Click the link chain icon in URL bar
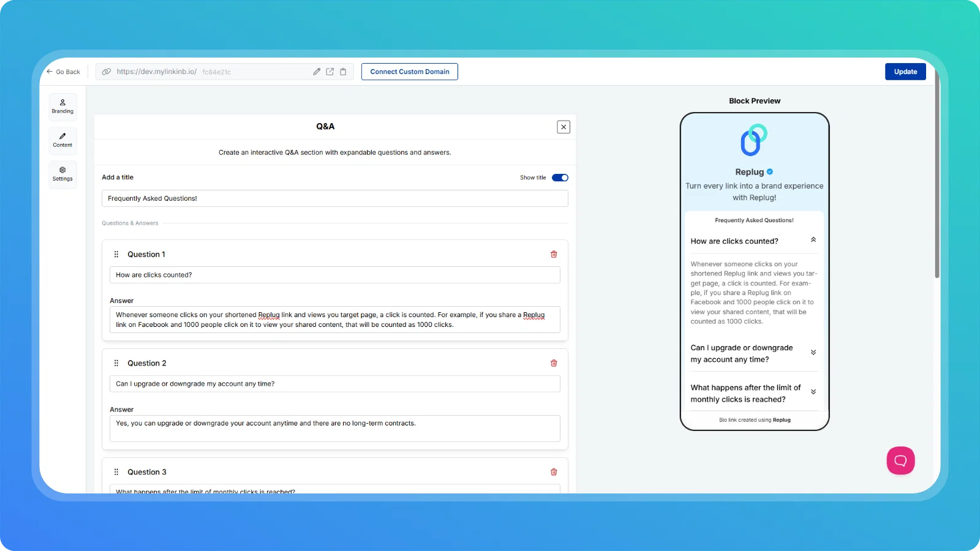The height and width of the screenshot is (551, 980). (107, 72)
